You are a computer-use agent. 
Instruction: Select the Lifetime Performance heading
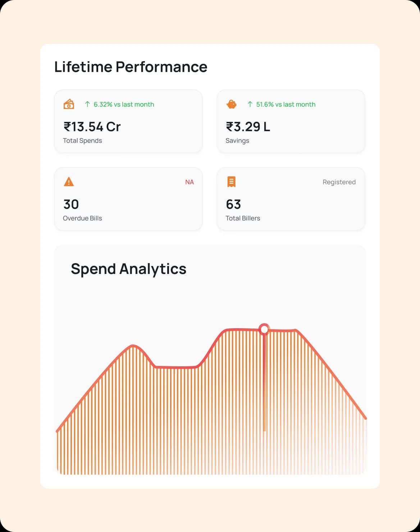pyautogui.click(x=131, y=66)
